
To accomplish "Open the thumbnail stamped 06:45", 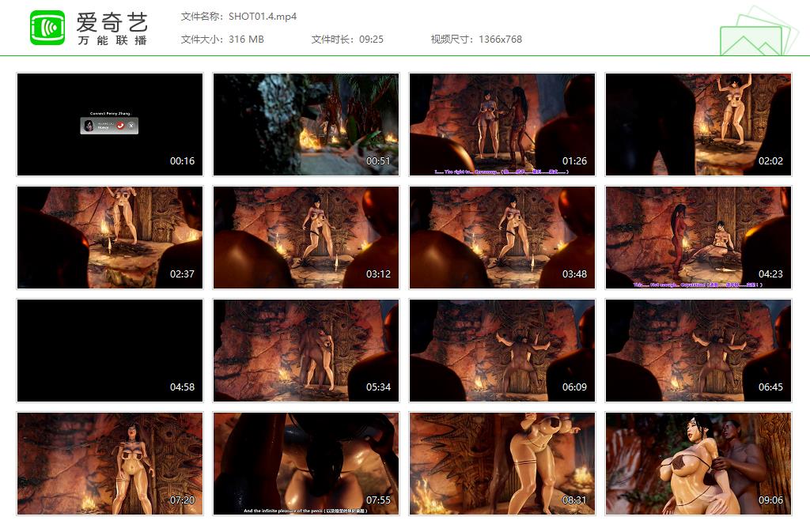I will (698, 350).
